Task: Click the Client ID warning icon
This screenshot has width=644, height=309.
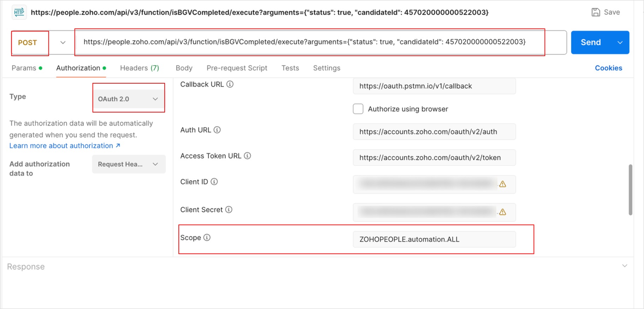Action: point(503,184)
